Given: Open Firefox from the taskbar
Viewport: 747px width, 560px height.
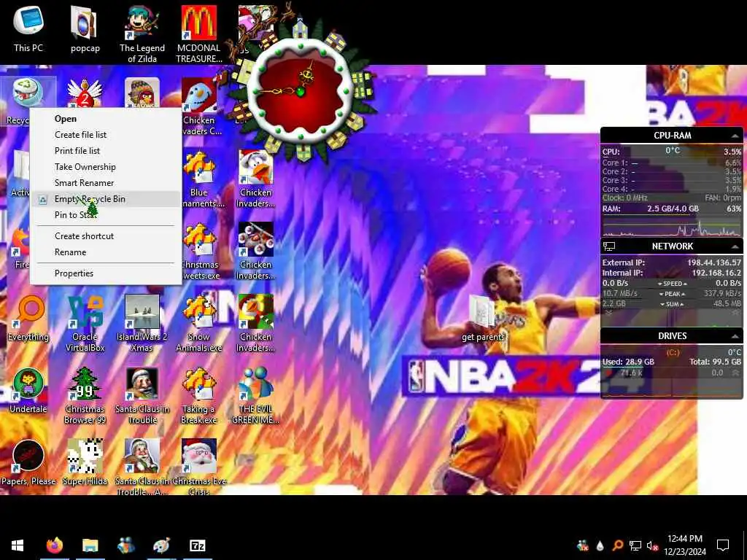Looking at the screenshot, I should pos(55,545).
